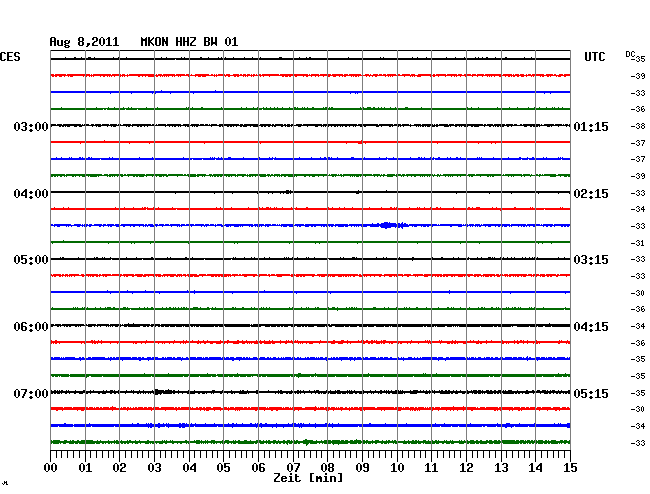Click the black burst on the 07:00 trace
Viewport: 650px width, 494px height.
pos(163,392)
